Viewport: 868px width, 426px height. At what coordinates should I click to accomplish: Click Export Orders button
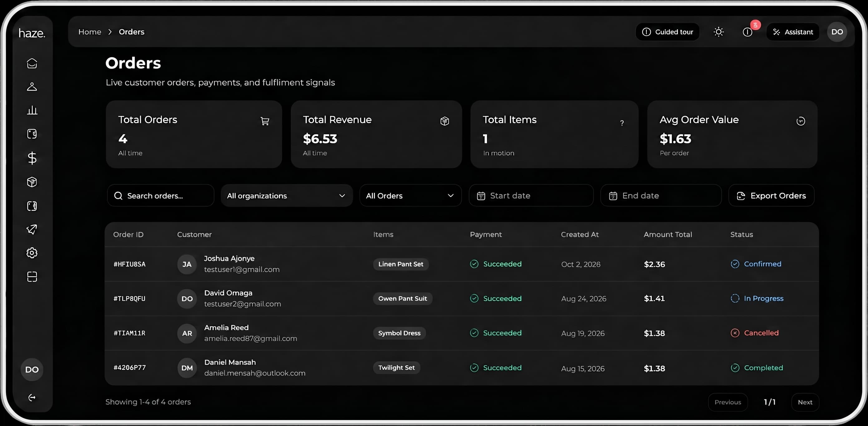771,196
